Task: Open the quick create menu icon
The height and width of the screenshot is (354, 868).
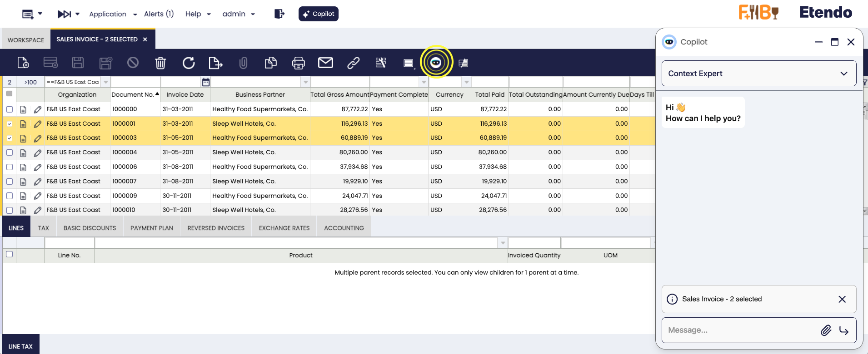Action: coord(28,14)
